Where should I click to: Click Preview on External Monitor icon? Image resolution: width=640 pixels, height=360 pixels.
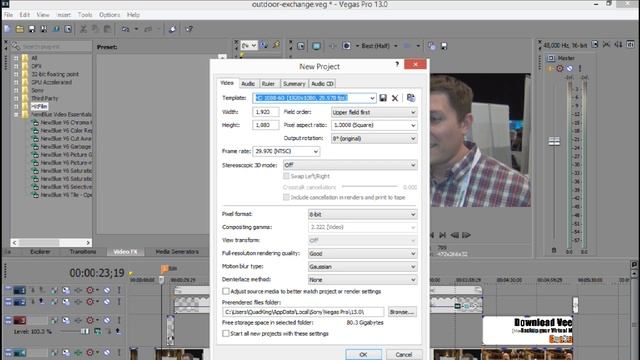click(316, 46)
